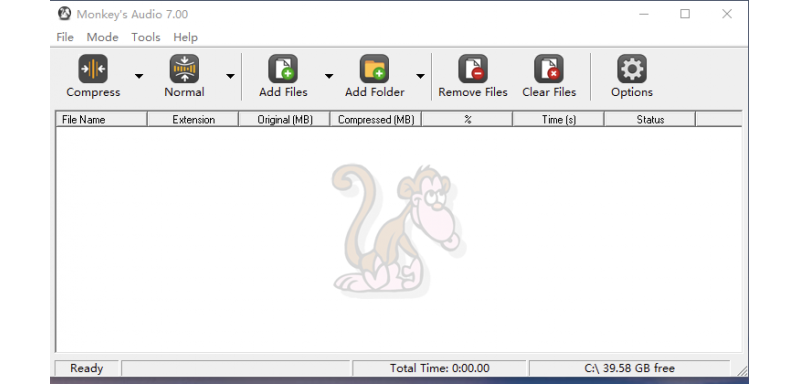This screenshot has width=800, height=384.
Task: Open the Mode menu
Action: (103, 37)
